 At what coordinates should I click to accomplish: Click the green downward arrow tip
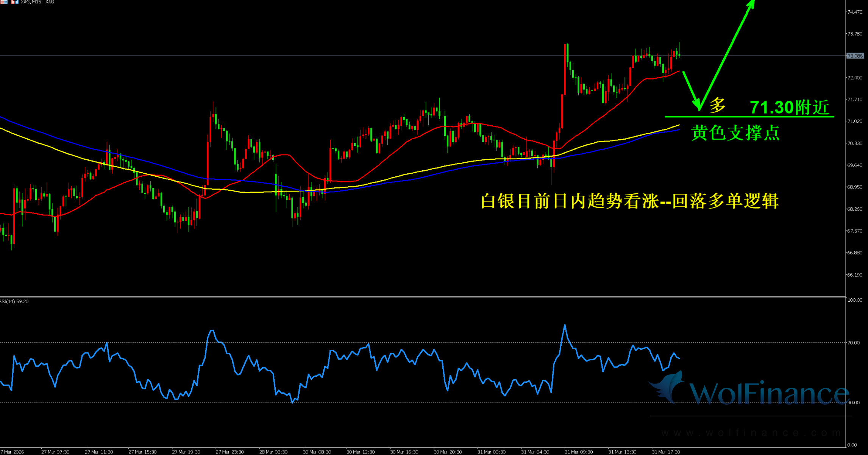[x=698, y=108]
